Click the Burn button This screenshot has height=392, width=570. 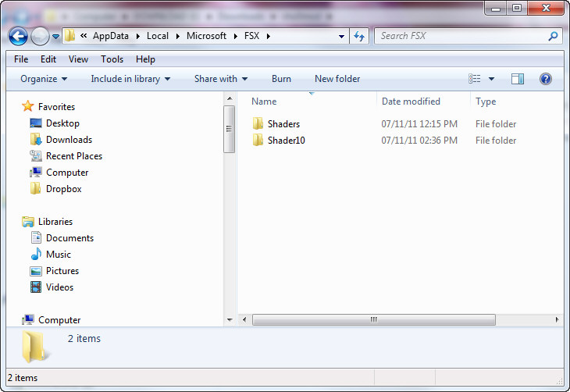(x=281, y=79)
